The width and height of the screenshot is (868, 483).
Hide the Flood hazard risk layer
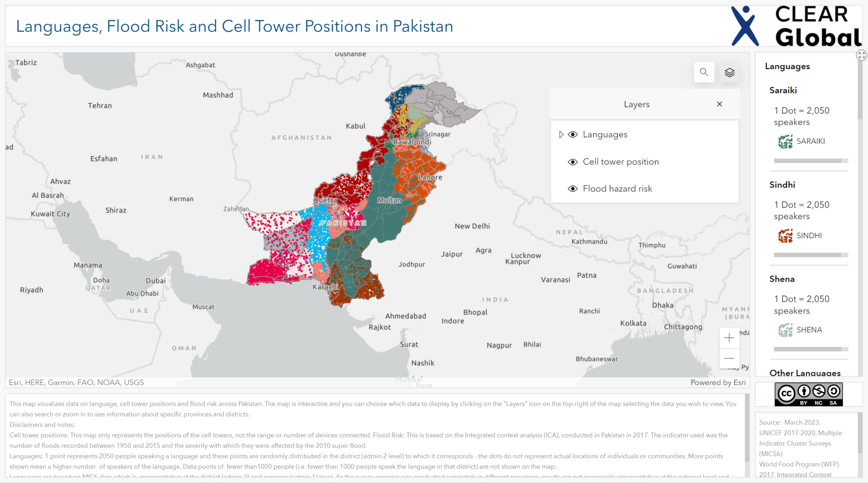tap(573, 189)
